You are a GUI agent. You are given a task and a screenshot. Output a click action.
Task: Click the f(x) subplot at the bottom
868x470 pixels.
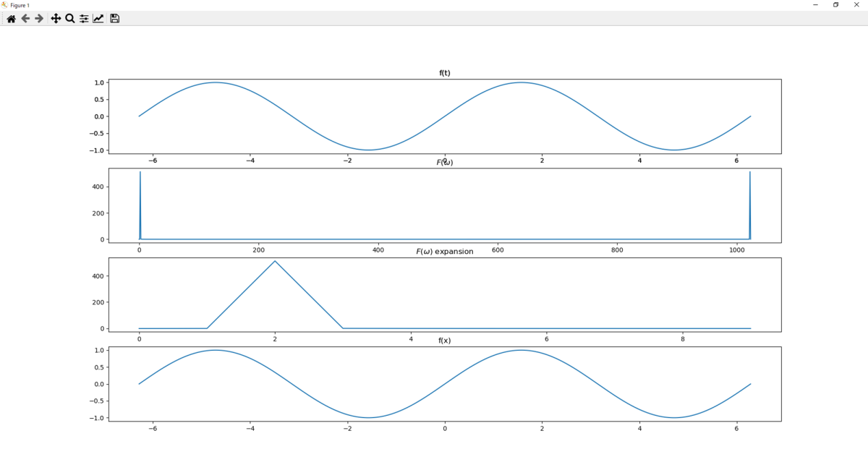pos(434,383)
